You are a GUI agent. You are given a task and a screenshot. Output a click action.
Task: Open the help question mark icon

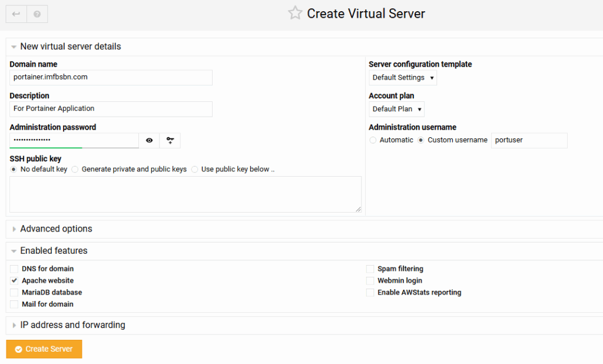(x=37, y=14)
